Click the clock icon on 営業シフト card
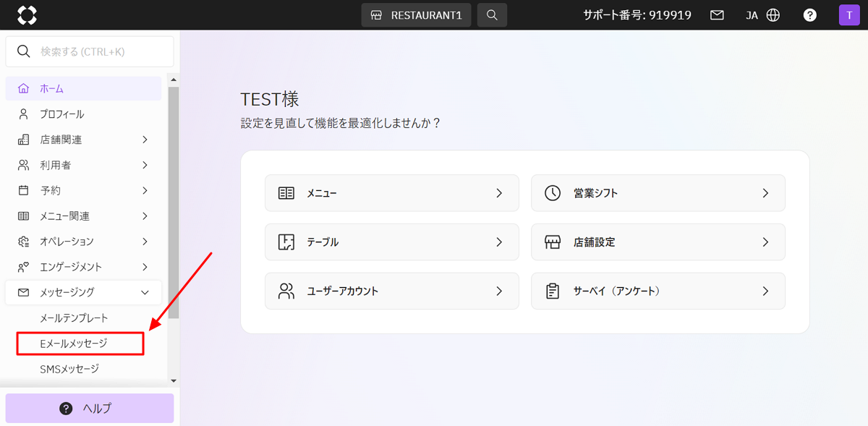868x426 pixels. pyautogui.click(x=553, y=193)
